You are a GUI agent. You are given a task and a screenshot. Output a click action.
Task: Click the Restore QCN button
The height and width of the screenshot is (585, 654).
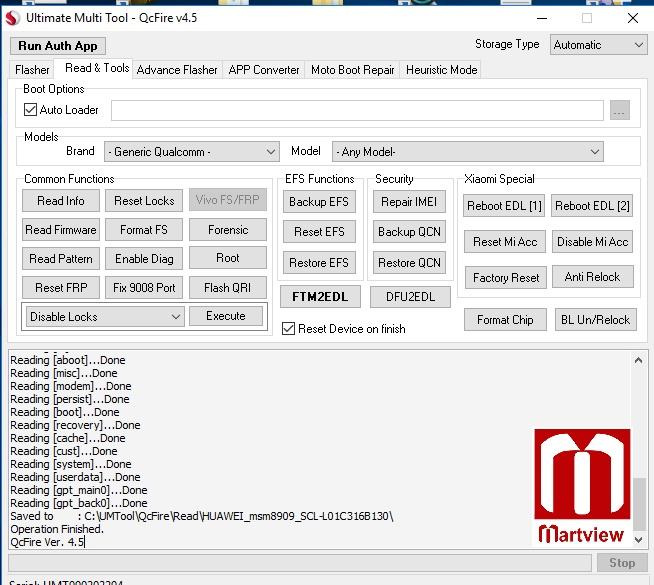[x=409, y=263]
